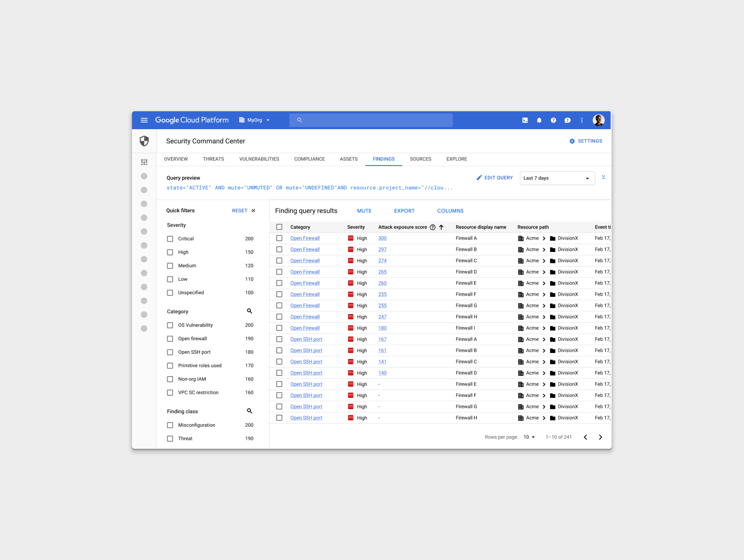Open the Columns chooser
Viewport: 744px width, 560px height.
(450, 211)
